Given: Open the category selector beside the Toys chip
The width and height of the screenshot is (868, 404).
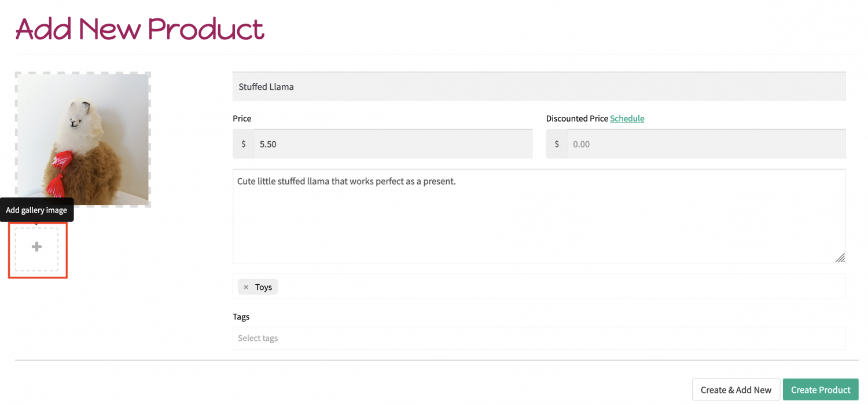Looking at the screenshot, I should click(x=561, y=287).
